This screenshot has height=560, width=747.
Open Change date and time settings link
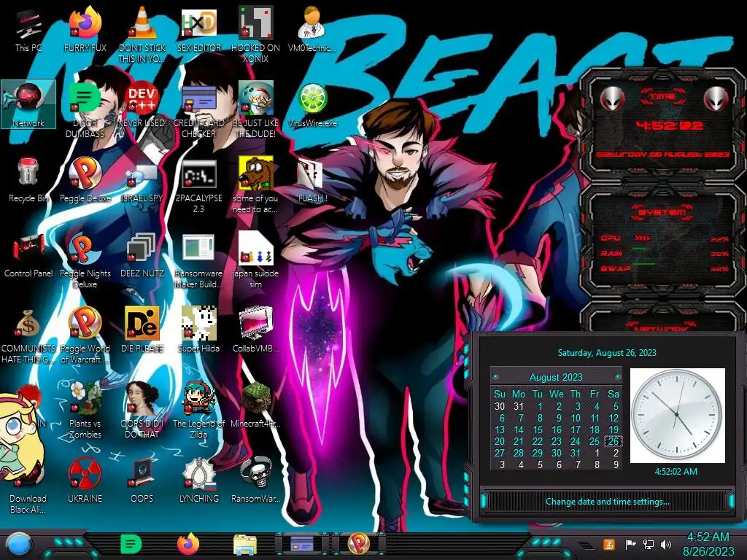[608, 502]
